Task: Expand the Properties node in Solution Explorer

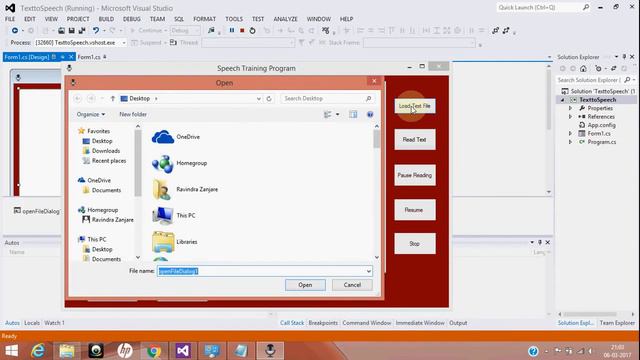Action: tap(571, 108)
